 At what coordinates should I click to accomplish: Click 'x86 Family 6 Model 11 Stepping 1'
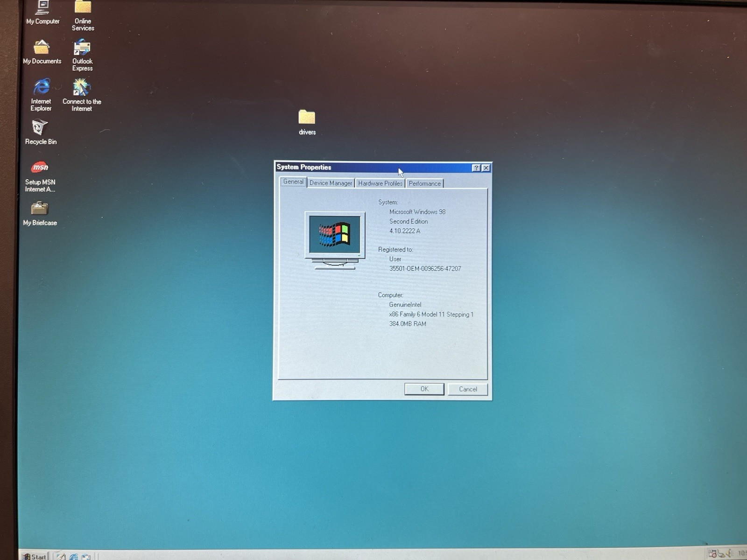click(431, 314)
